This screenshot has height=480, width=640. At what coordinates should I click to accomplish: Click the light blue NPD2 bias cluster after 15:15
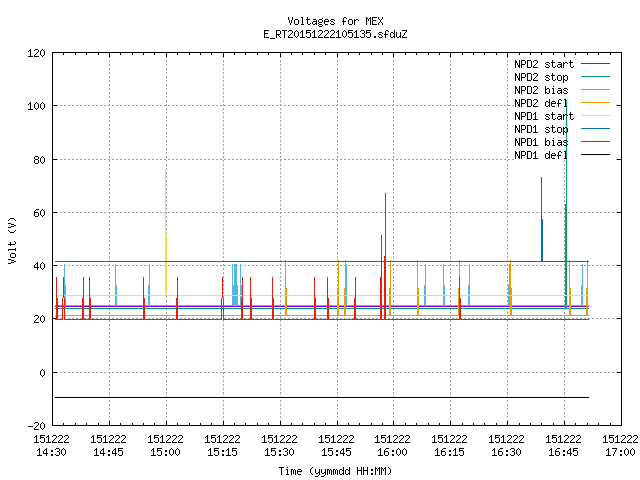pos(236,284)
